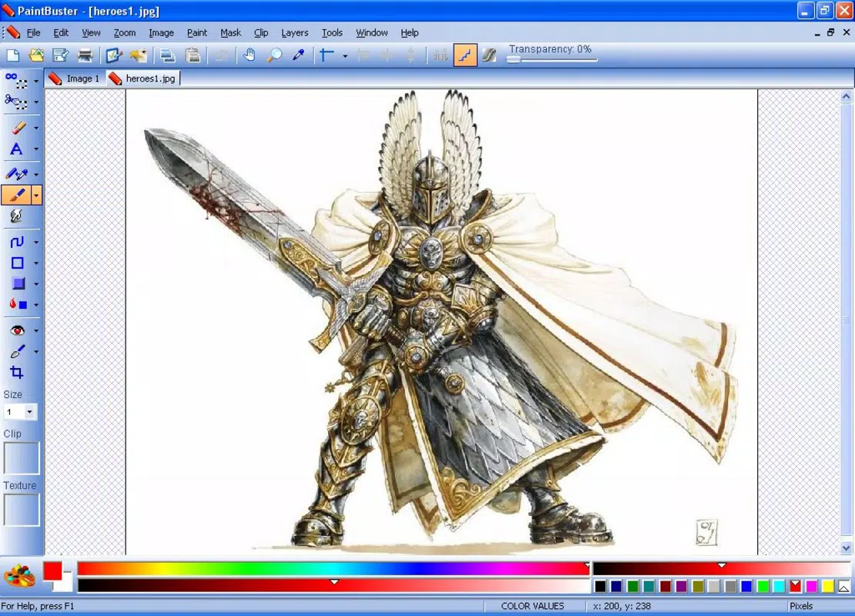Screen dimensions: 855x616
Task: Pick the yellow palette swatch
Action: [828, 587]
